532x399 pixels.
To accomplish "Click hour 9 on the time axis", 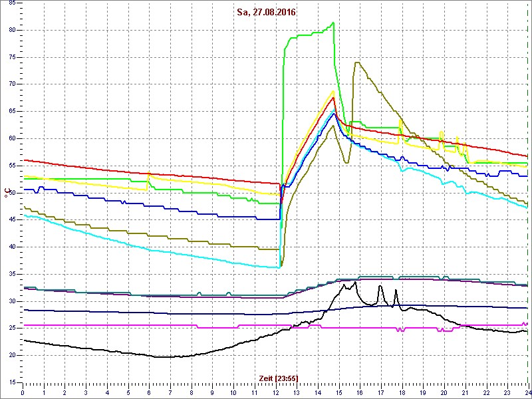I will [x=212, y=392].
